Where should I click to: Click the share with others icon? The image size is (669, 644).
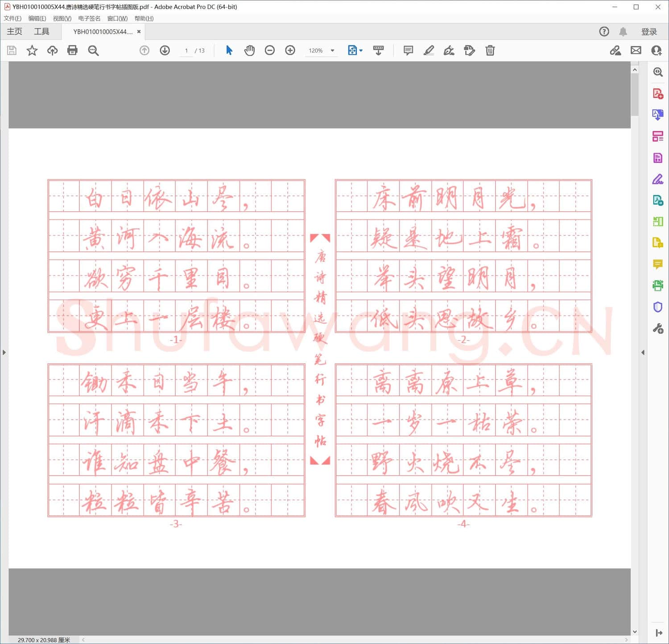pyautogui.click(x=657, y=50)
